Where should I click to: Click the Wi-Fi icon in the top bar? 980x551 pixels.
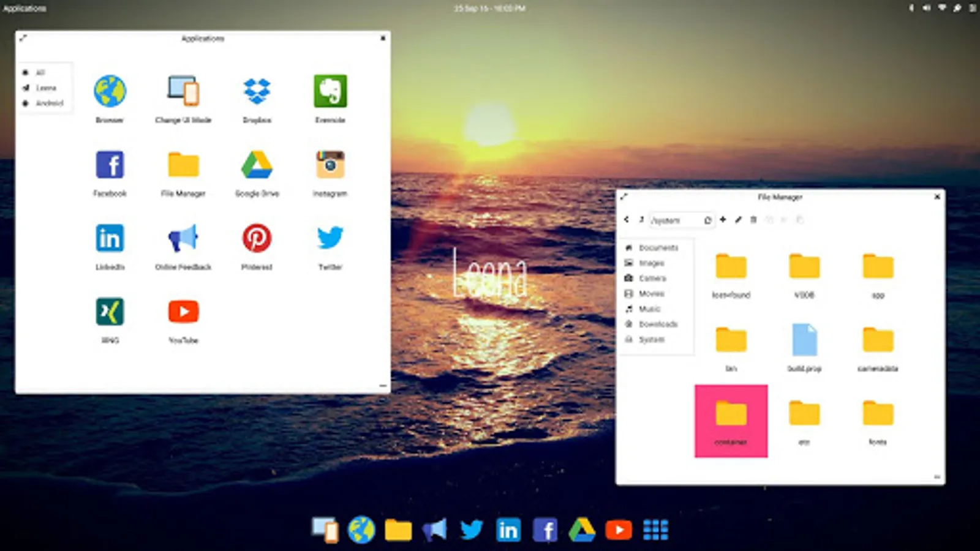coord(942,8)
